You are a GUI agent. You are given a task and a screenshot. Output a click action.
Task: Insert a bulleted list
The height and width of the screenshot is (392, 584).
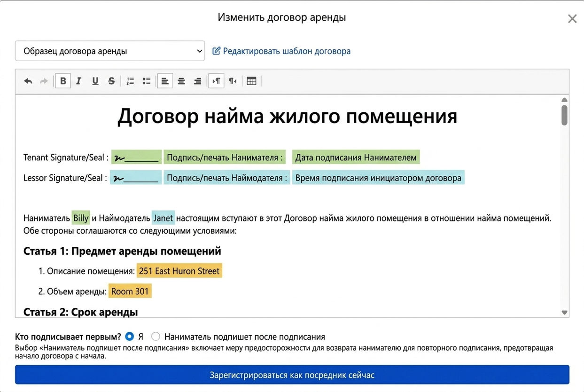[x=147, y=81]
